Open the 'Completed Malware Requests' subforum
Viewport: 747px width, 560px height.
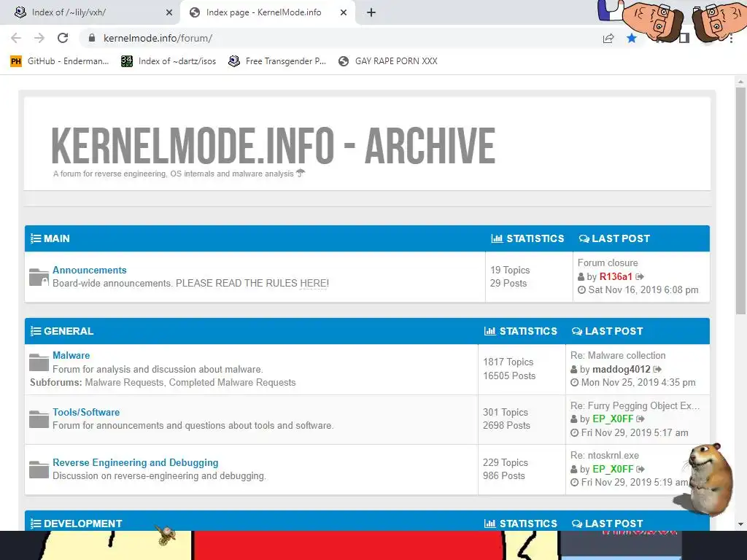pos(233,382)
